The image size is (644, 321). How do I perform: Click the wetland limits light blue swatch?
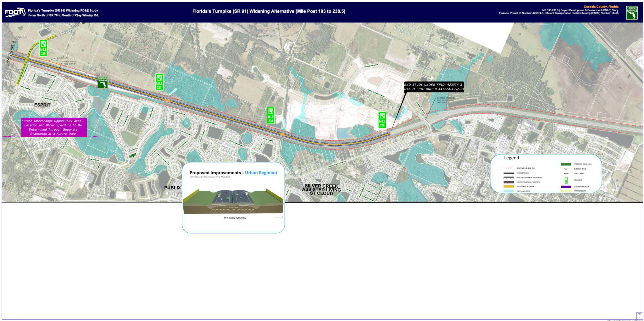(x=508, y=191)
